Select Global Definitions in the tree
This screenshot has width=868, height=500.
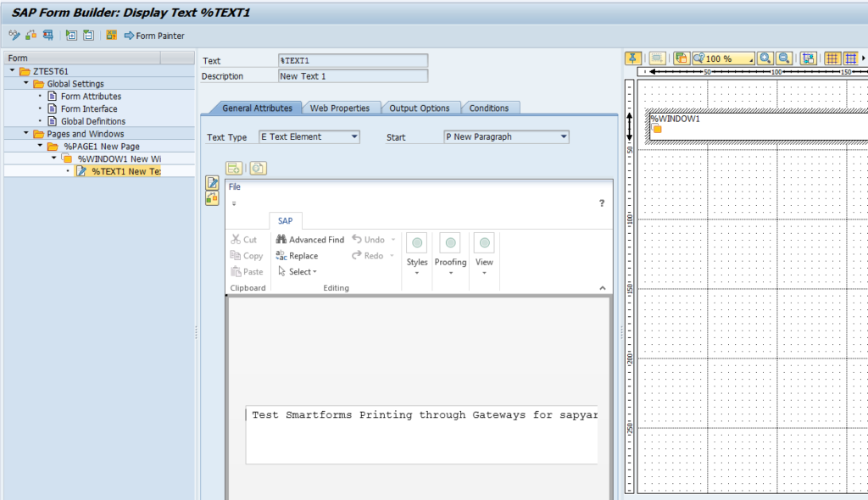[93, 121]
